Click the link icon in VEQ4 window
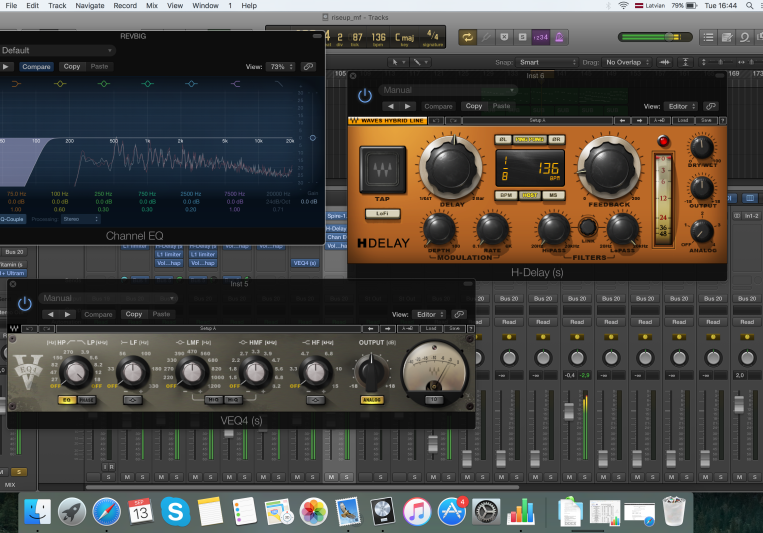 coord(459,314)
